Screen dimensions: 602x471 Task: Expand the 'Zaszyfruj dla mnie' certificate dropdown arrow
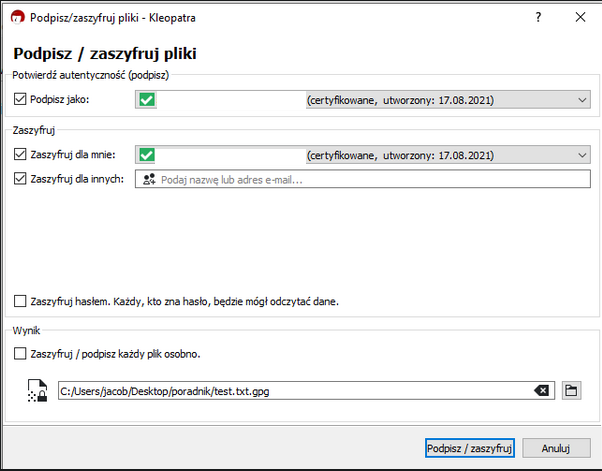pyautogui.click(x=582, y=155)
